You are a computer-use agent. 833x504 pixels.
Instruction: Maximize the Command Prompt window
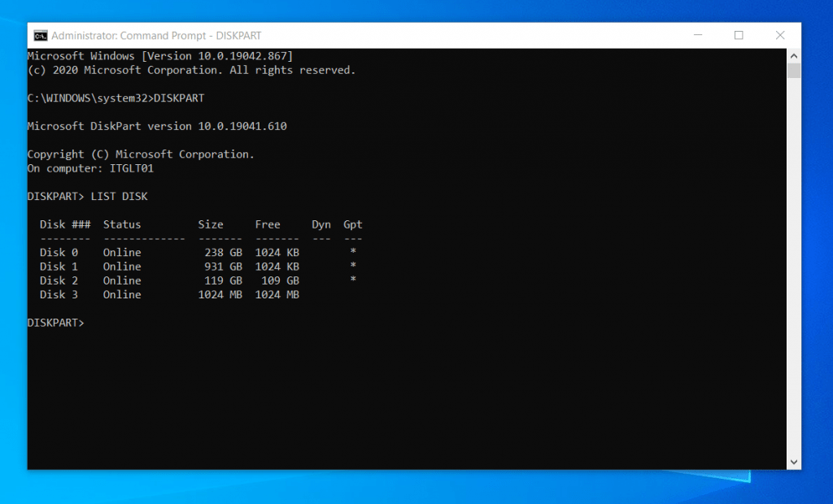pyautogui.click(x=739, y=35)
